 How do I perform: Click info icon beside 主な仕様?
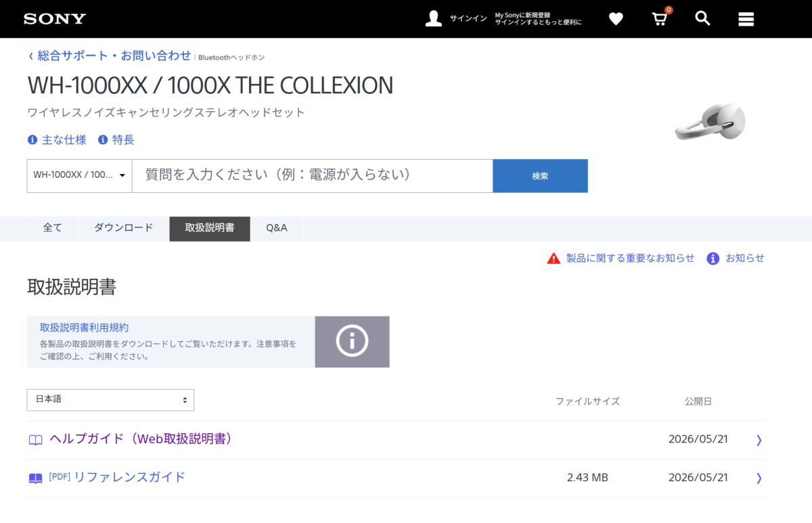[x=32, y=140]
